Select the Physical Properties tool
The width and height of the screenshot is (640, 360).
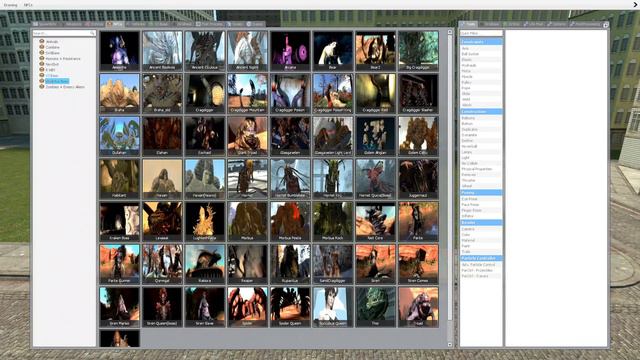pos(481,169)
